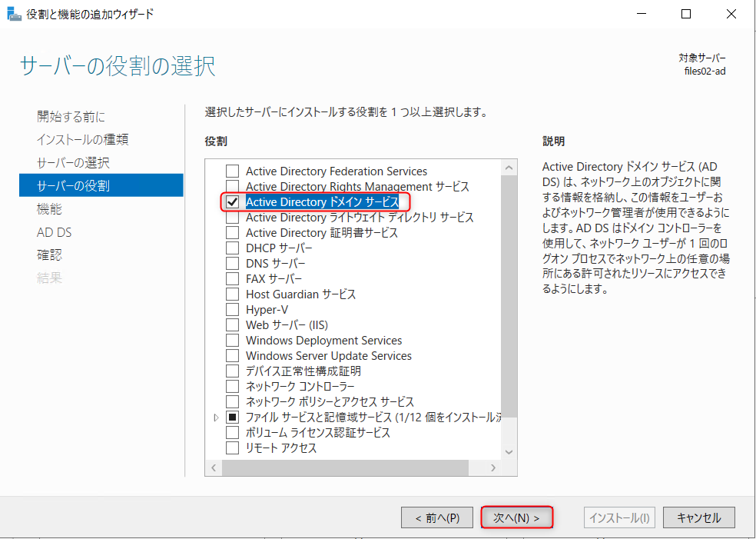Screen dimensions: 756x539
Task: Select Web サーバー (IIS) checkbox
Action: [x=232, y=325]
